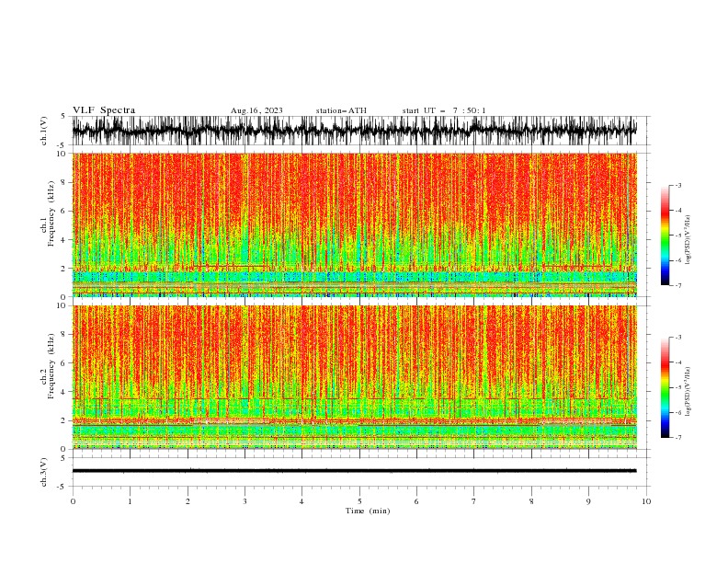The image size is (728, 563).
Task: Click the lower colorbar's log(PSD) label
Action: coord(688,393)
